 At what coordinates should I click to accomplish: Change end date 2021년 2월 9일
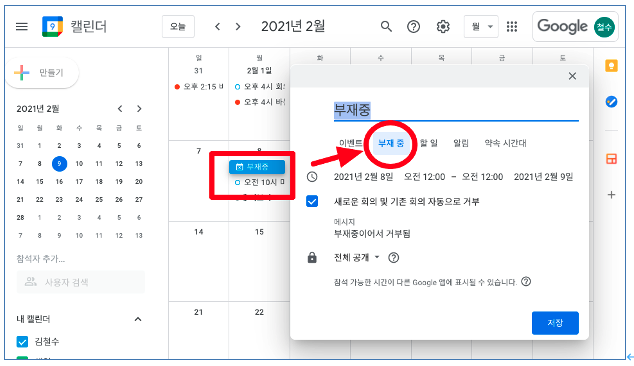tap(543, 177)
